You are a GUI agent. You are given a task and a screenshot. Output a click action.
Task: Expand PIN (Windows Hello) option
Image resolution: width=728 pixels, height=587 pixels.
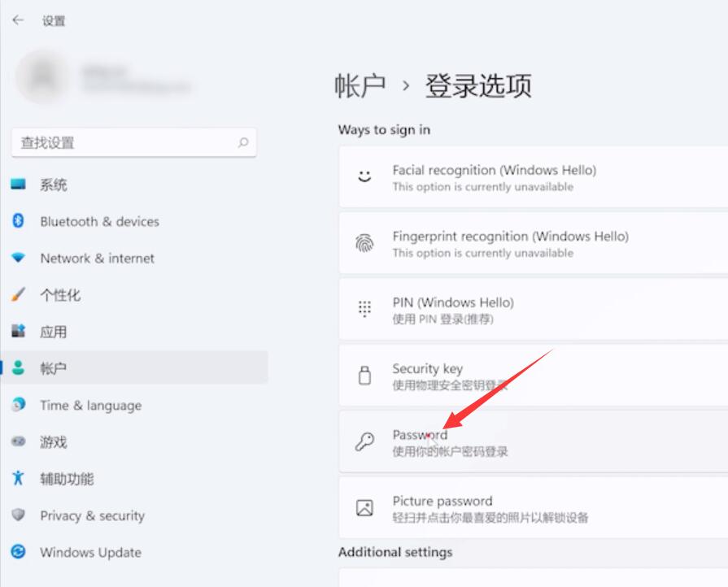pyautogui.click(x=534, y=309)
